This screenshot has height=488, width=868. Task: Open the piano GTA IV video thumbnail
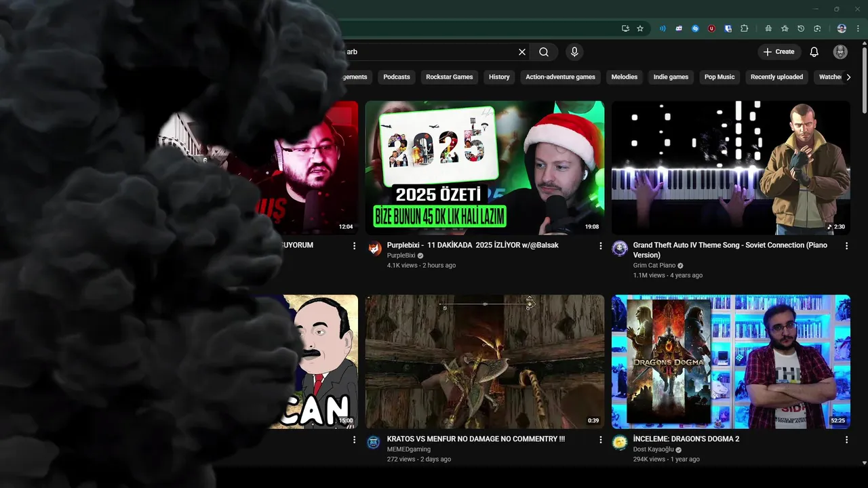click(x=731, y=168)
